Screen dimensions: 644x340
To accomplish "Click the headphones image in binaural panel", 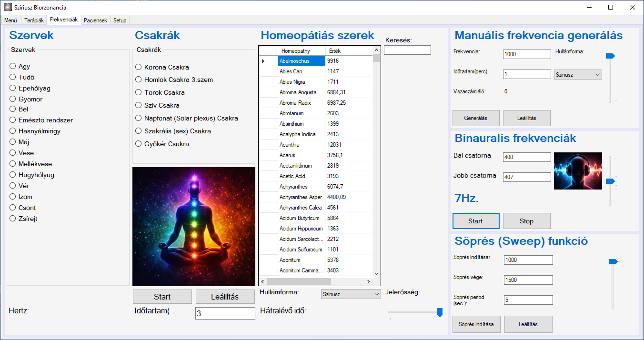I will pos(578,171).
